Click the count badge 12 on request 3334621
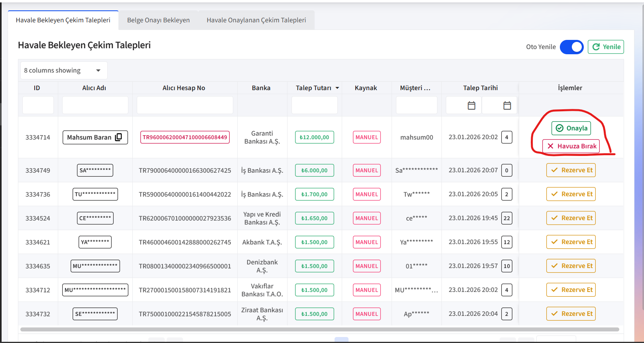This screenshot has height=343, width=644. (x=507, y=242)
